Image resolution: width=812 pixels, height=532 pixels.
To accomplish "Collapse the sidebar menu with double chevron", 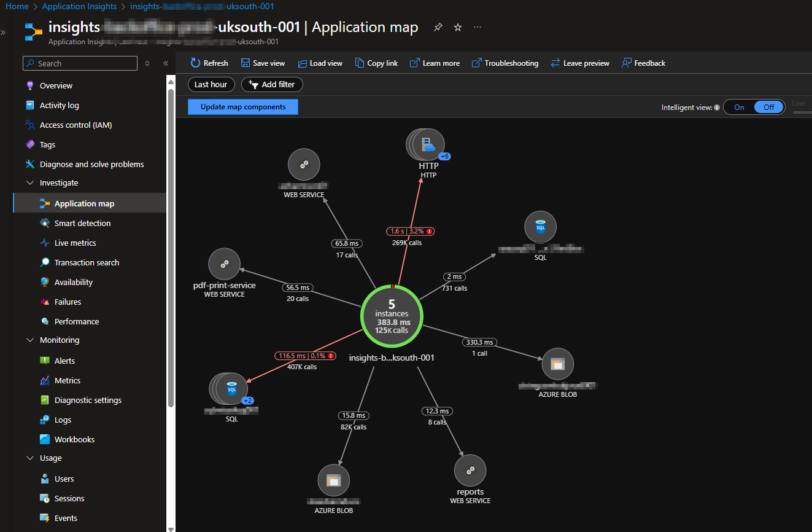I will [166, 63].
